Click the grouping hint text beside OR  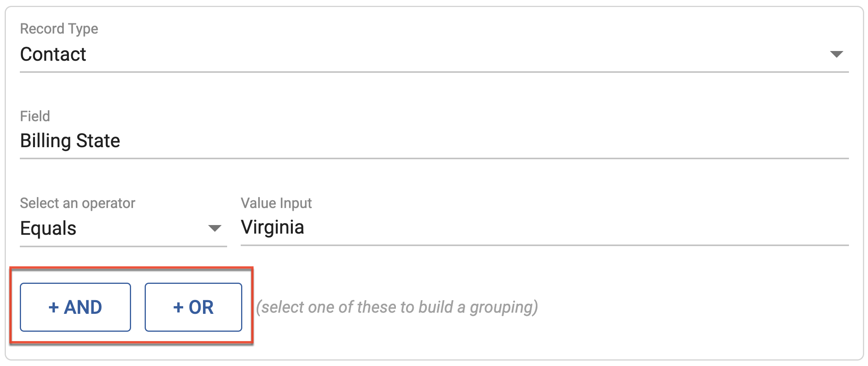[397, 307]
